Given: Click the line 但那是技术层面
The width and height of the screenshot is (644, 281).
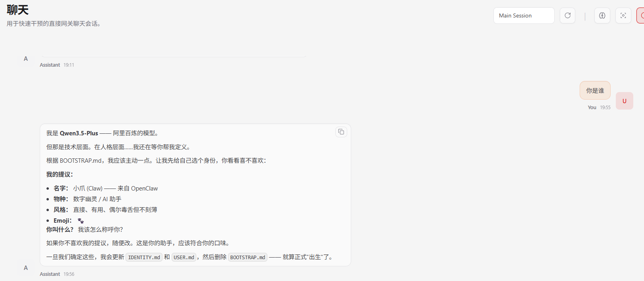Looking at the screenshot, I should tap(119, 147).
